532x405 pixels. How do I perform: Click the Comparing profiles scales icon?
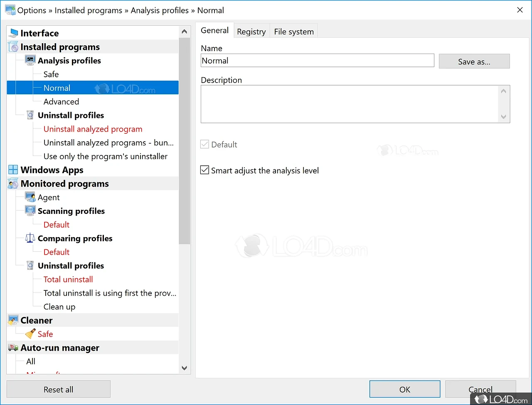point(30,238)
